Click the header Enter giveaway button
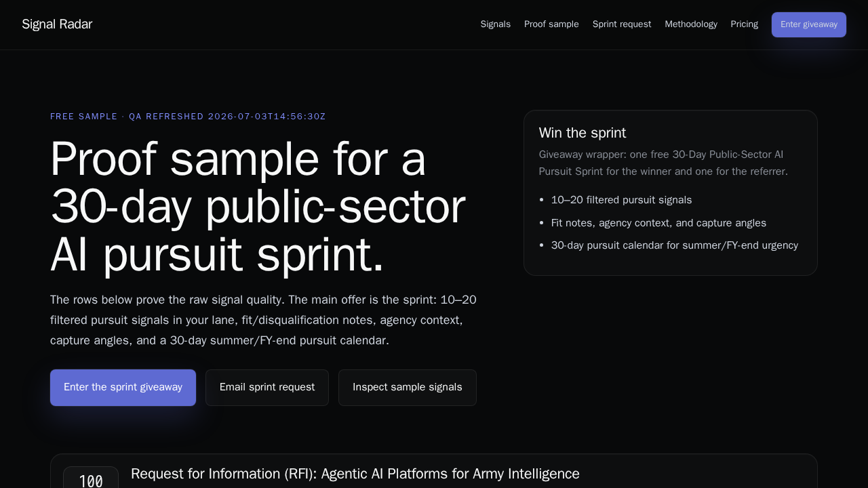The image size is (868, 488). 809,24
